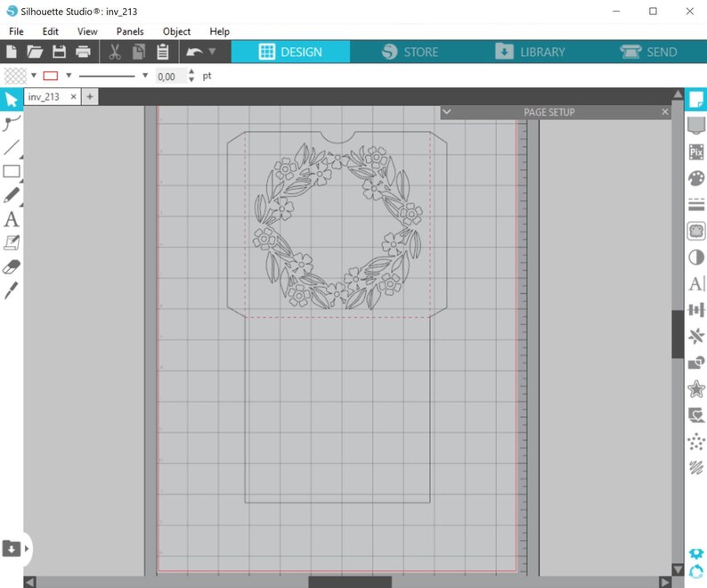Open the Fill color palette panel
The height and width of the screenshot is (588, 707).
click(695, 178)
